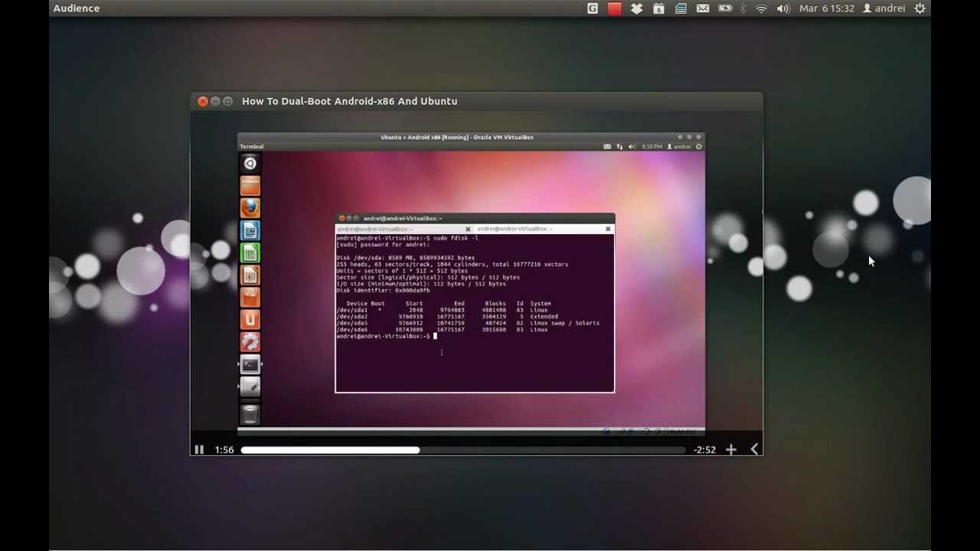Open the Wi-Fi network indicator

coord(761,8)
